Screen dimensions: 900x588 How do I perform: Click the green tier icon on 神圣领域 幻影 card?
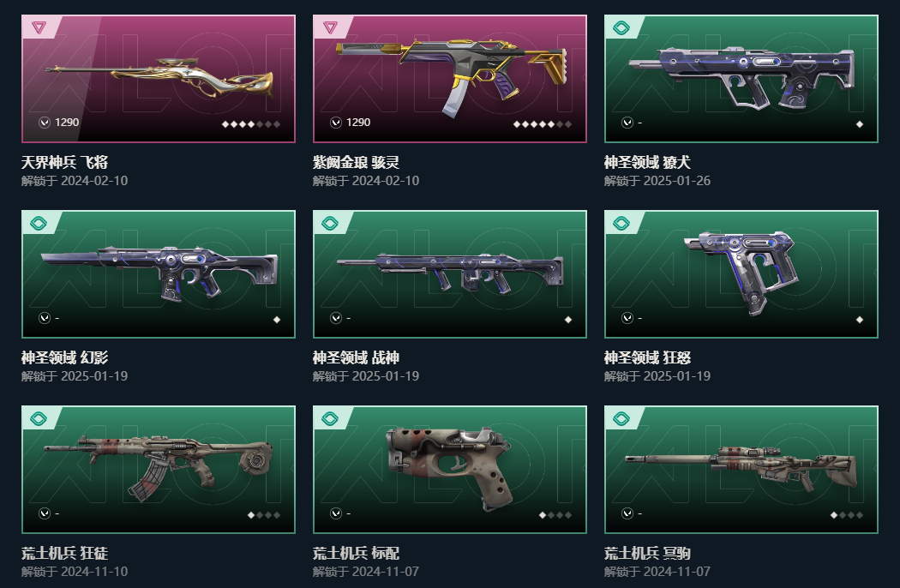pyautogui.click(x=39, y=223)
